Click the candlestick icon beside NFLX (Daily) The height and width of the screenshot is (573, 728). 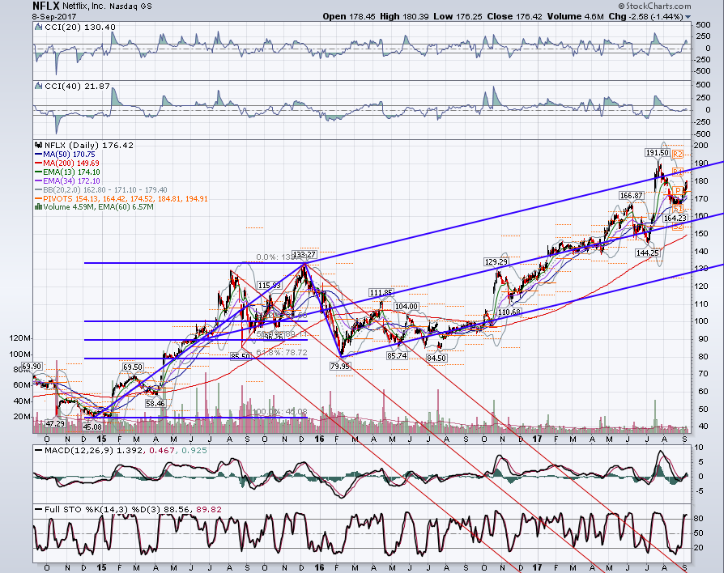coord(39,145)
